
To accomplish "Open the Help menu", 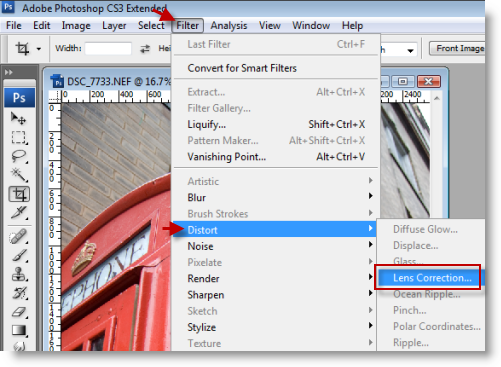I will [x=352, y=25].
